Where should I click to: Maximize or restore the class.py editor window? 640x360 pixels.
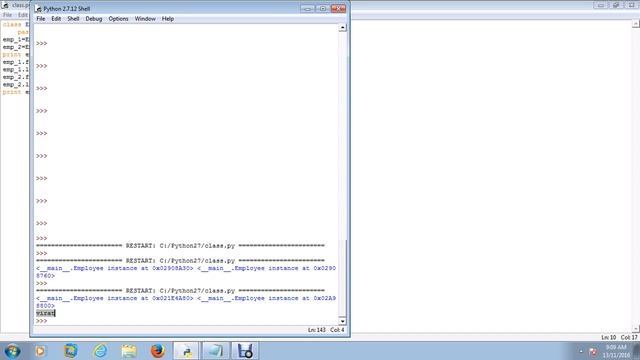coord(616,5)
